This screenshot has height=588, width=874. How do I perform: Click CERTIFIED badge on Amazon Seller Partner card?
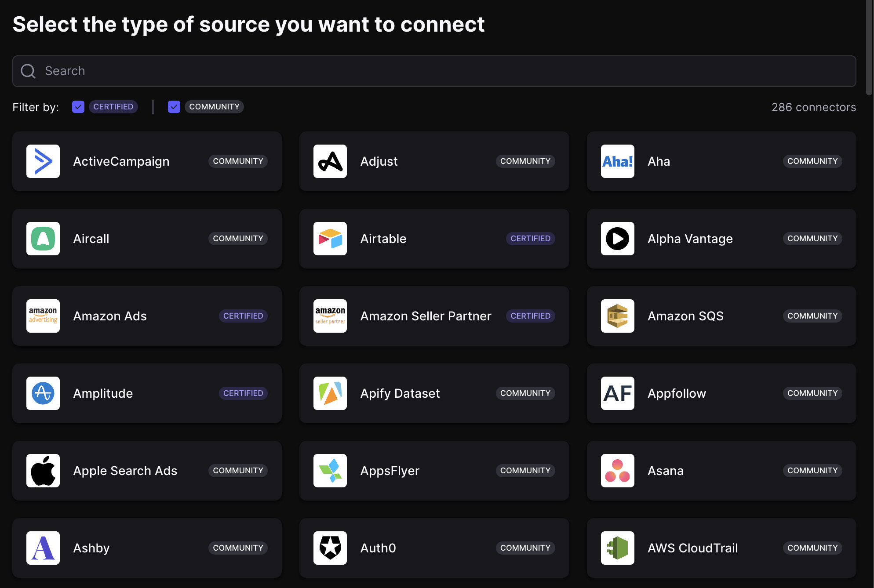(x=530, y=316)
